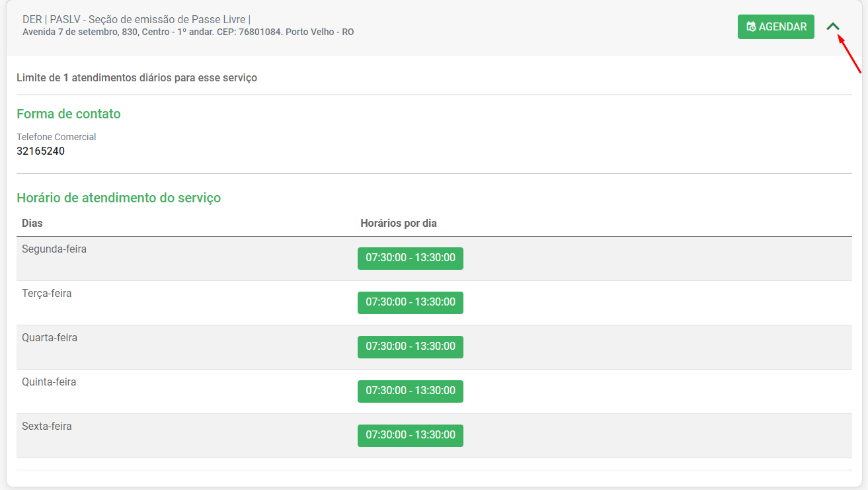The width and height of the screenshot is (868, 490).
Task: Click the Forma de contato heading
Action: (x=69, y=114)
